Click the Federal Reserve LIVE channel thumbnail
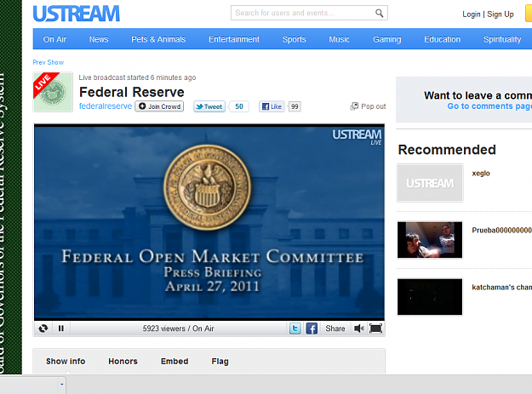The width and height of the screenshot is (532, 394). pos(53,92)
